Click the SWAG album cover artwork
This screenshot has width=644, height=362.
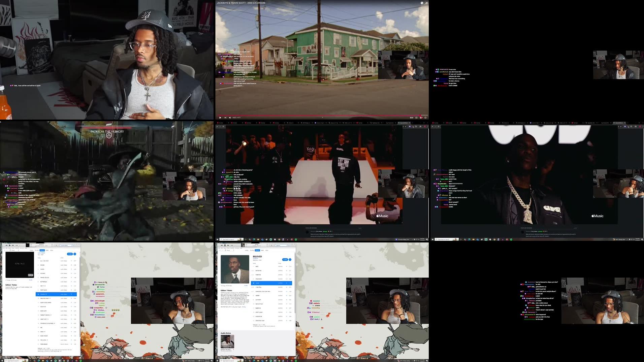[x=20, y=265]
